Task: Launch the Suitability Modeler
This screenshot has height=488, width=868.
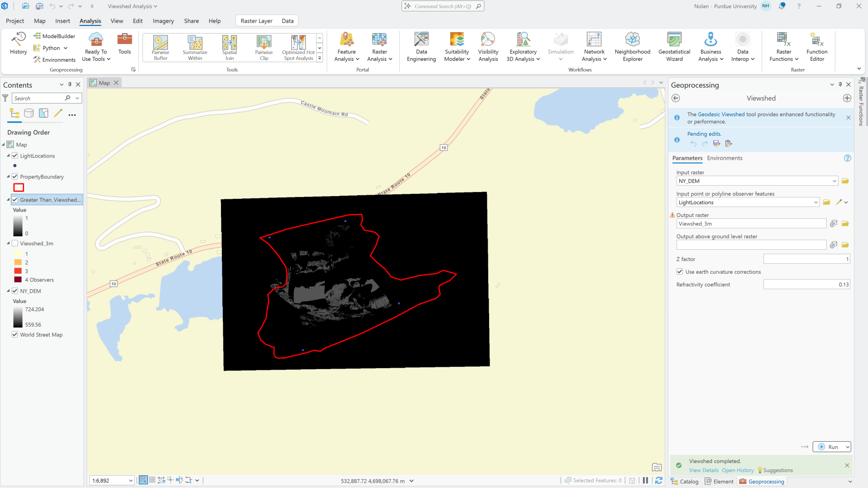Action: pyautogui.click(x=457, y=47)
